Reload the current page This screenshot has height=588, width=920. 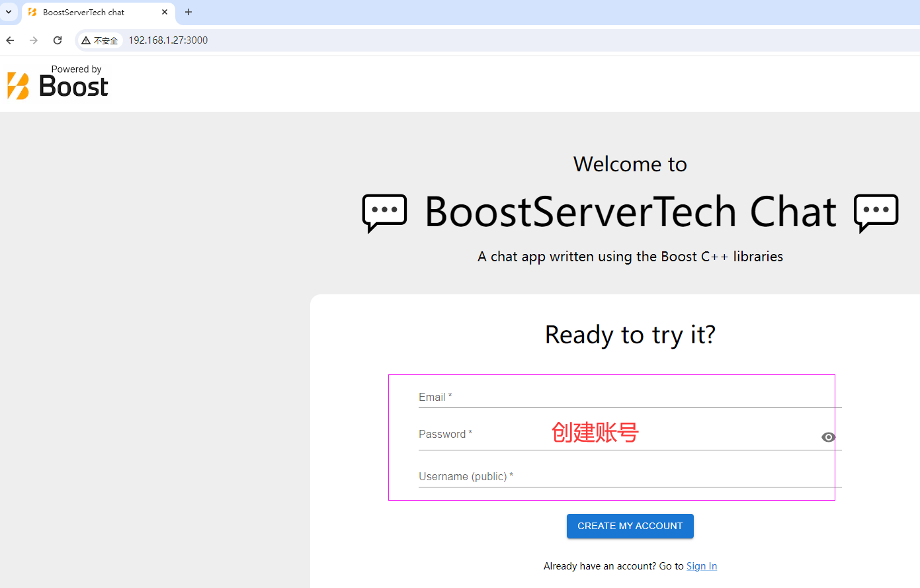pyautogui.click(x=58, y=40)
